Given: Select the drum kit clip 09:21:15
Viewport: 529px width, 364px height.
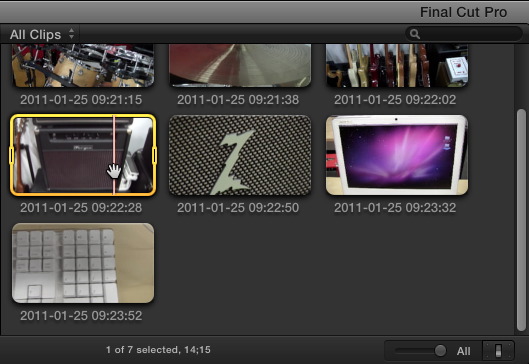Looking at the screenshot, I should pos(83,65).
